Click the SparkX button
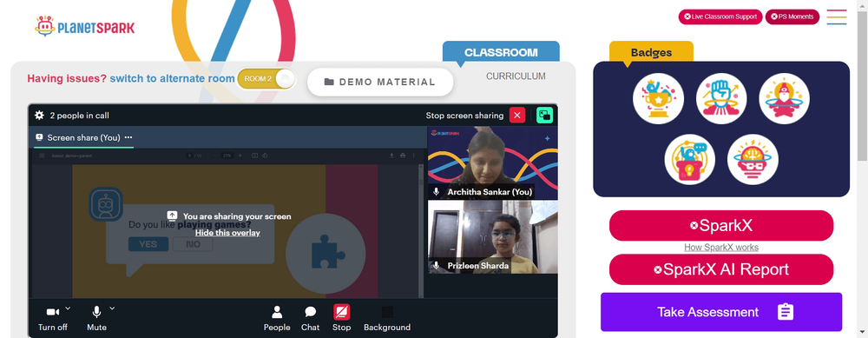868x338 pixels. pyautogui.click(x=721, y=226)
